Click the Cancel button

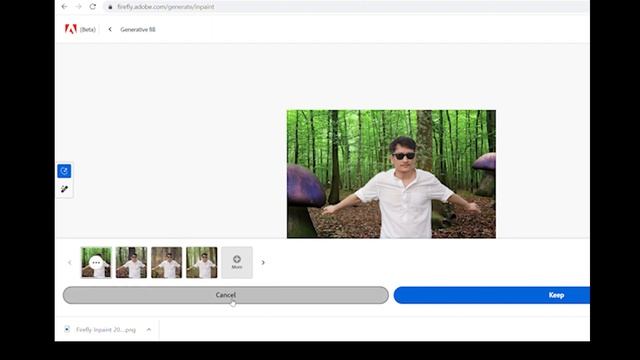coord(226,295)
